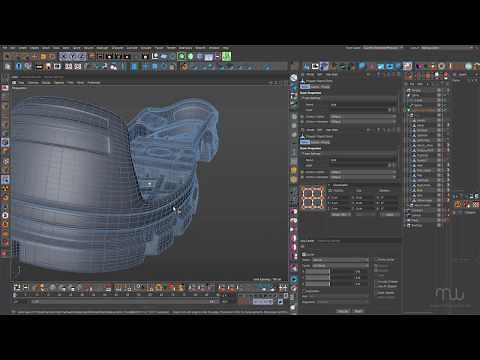The image size is (480, 360).
Task: Open Visible in Renderer dropdown in upper Attribute Manager
Action: pos(363,122)
